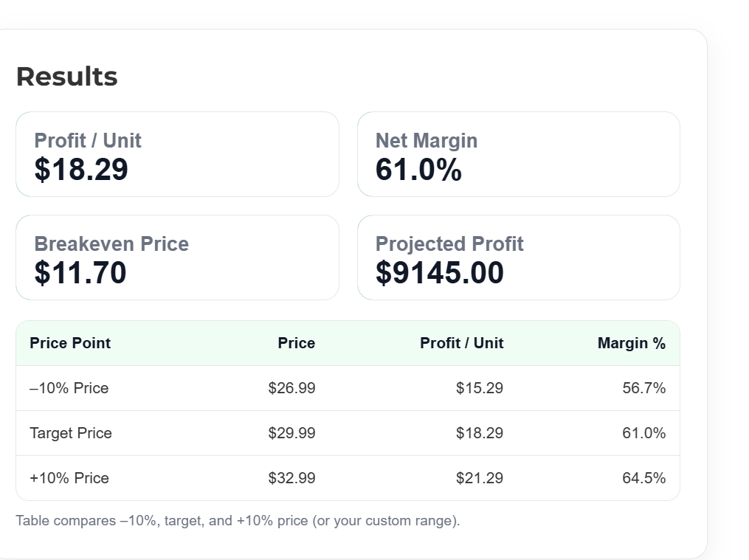This screenshot has height=560, width=749.
Task: Select the +10% Price row label
Action: coord(69,477)
